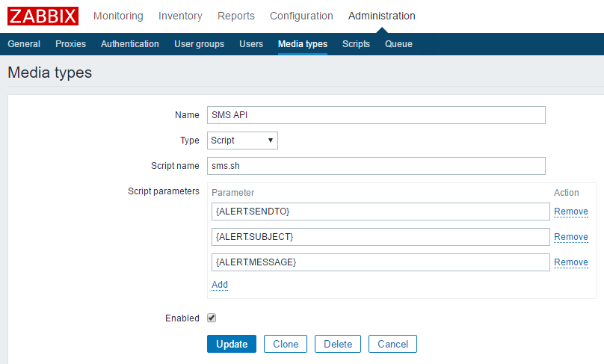Go to the User groups tab

pyautogui.click(x=199, y=44)
